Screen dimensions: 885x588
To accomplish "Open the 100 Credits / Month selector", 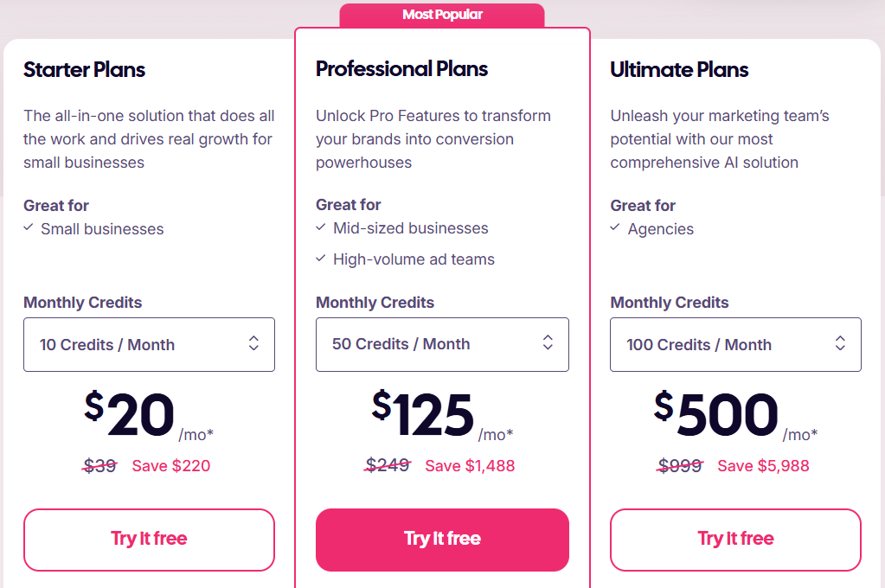I will [734, 344].
